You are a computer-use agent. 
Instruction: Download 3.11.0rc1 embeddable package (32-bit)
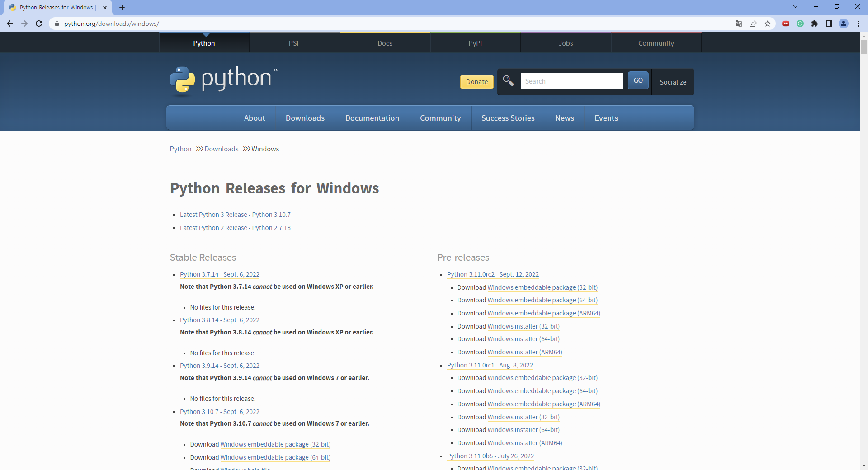(542, 378)
